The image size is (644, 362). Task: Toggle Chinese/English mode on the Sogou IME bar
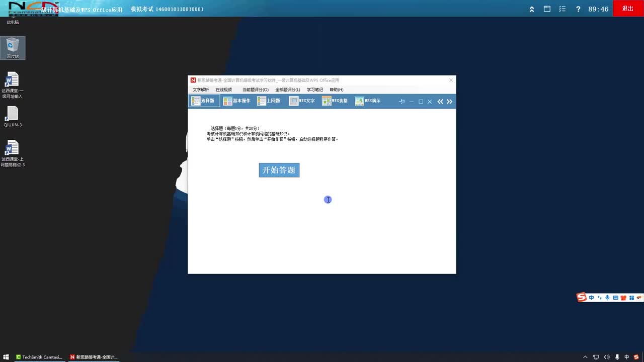point(592,298)
